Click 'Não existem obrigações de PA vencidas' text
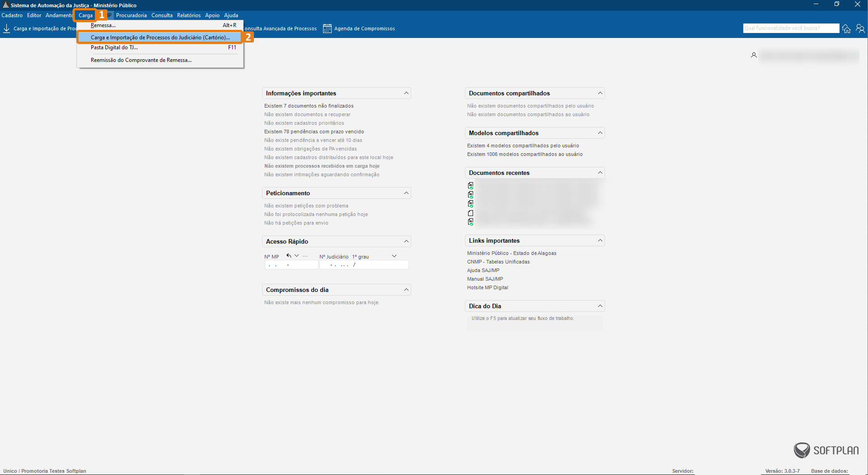This screenshot has height=475, width=868. [x=310, y=149]
